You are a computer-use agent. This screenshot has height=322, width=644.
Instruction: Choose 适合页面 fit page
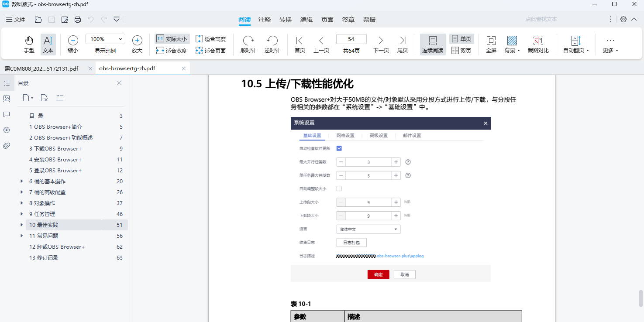[211, 51]
